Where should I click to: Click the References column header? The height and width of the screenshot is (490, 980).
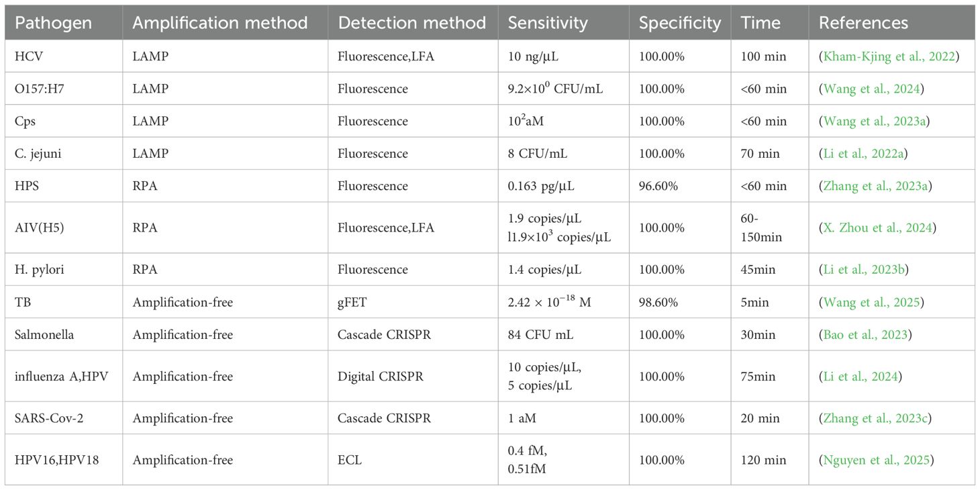pos(863,23)
